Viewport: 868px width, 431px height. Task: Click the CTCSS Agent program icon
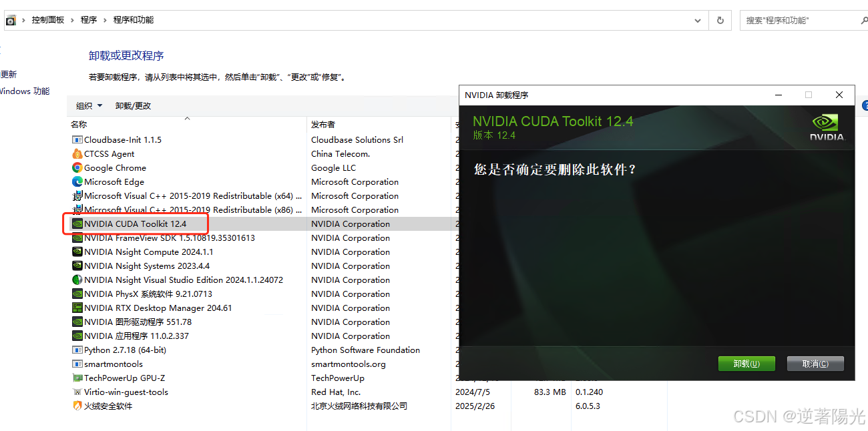77,153
